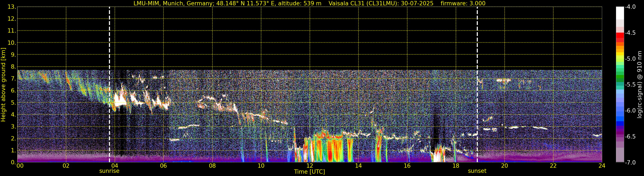The height and width of the screenshot is (176, 644).
Task: Click the time axis tick label '00'
Action: click(20, 166)
